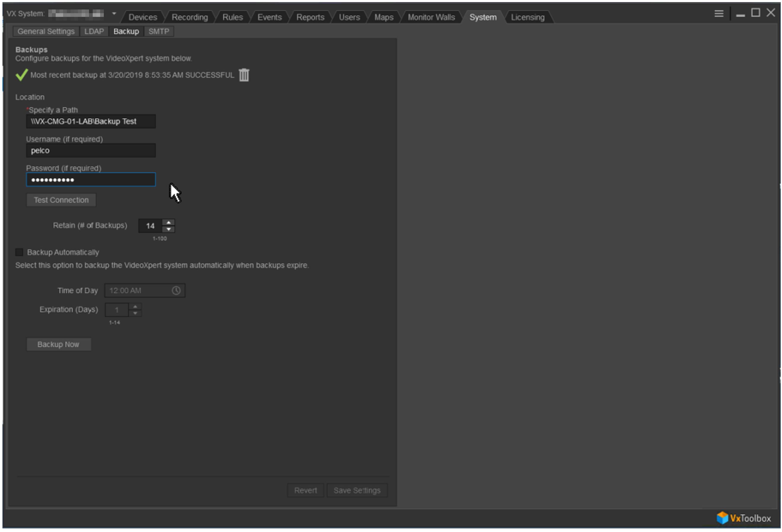The height and width of the screenshot is (532, 782).
Task: Open the SMTP sub-tab
Action: (x=159, y=31)
